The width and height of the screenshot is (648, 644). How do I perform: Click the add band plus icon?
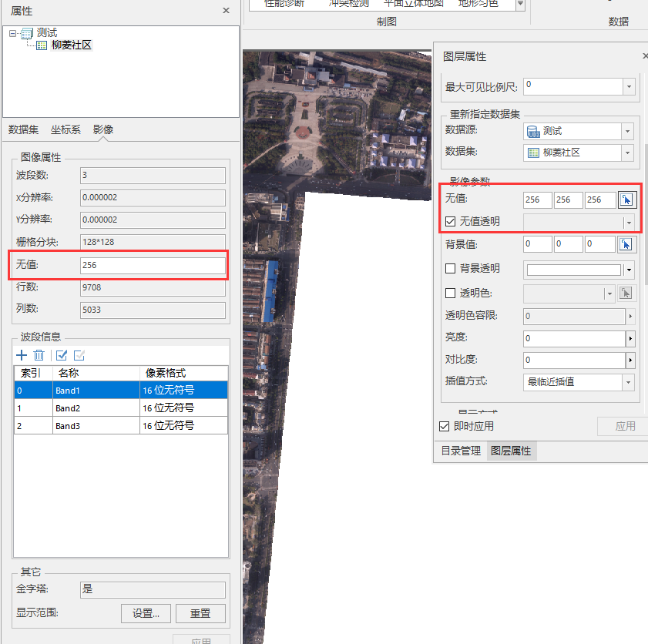[x=22, y=355]
